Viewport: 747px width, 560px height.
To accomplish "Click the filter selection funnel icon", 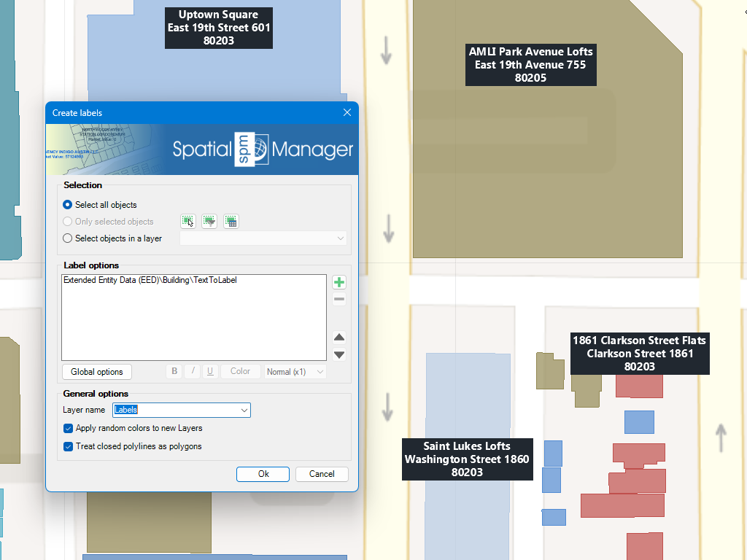I will tap(209, 222).
